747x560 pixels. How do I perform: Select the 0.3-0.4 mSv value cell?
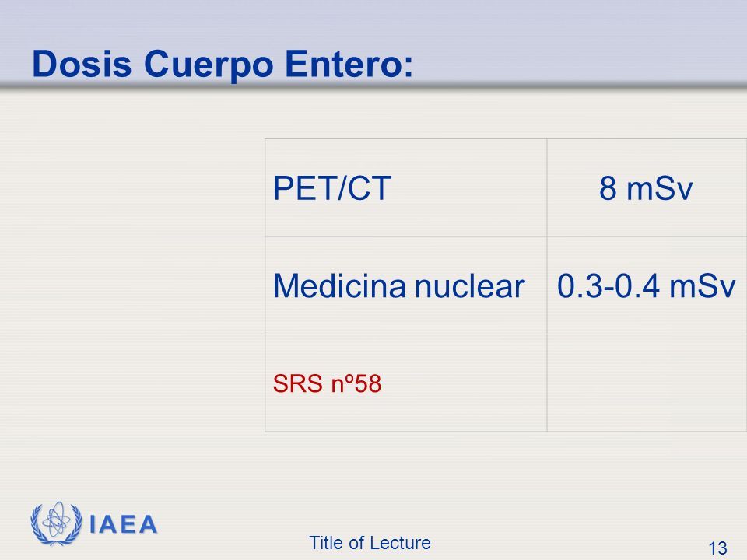[647, 285]
